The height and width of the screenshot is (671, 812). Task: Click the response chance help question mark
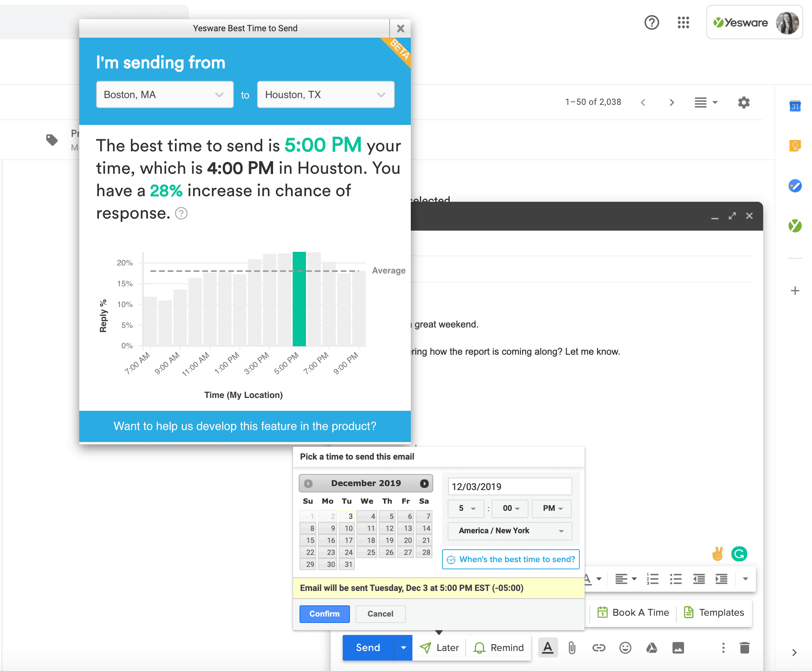181,214
